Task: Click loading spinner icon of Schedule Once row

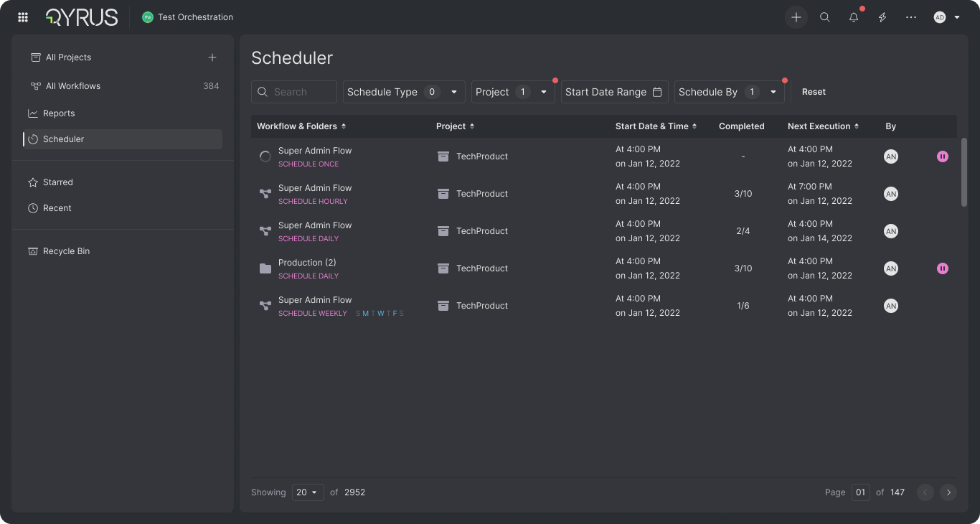Action: [265, 156]
